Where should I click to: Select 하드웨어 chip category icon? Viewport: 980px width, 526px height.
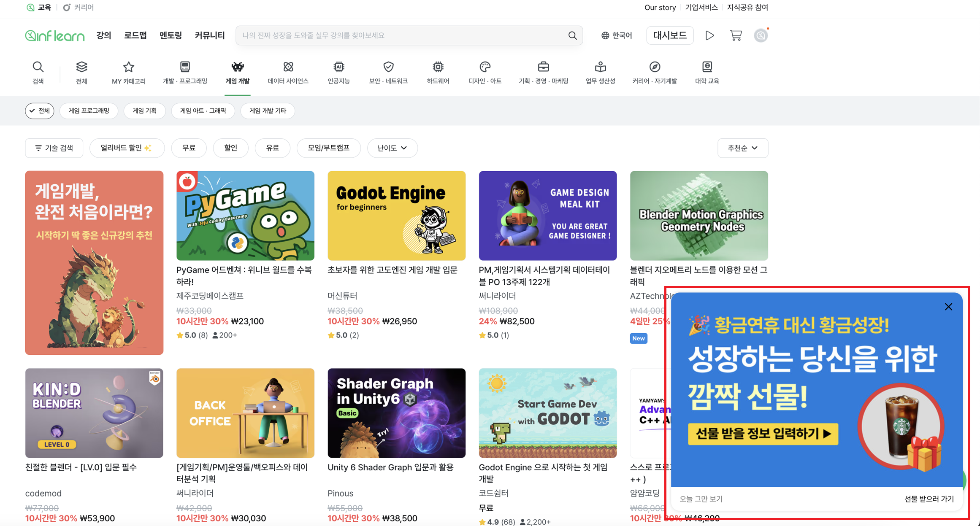(438, 67)
